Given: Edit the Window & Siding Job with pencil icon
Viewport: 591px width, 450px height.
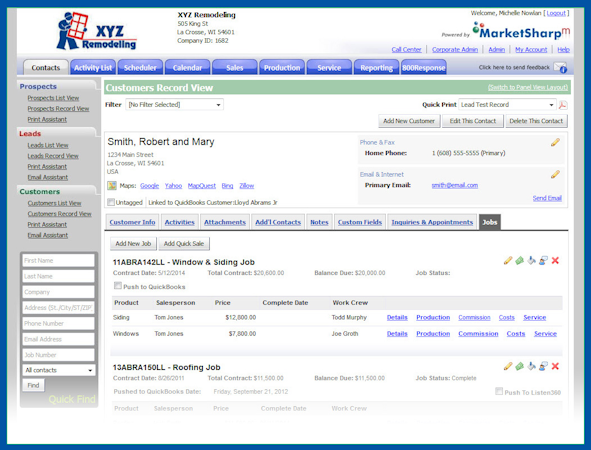Looking at the screenshot, I should [x=508, y=260].
